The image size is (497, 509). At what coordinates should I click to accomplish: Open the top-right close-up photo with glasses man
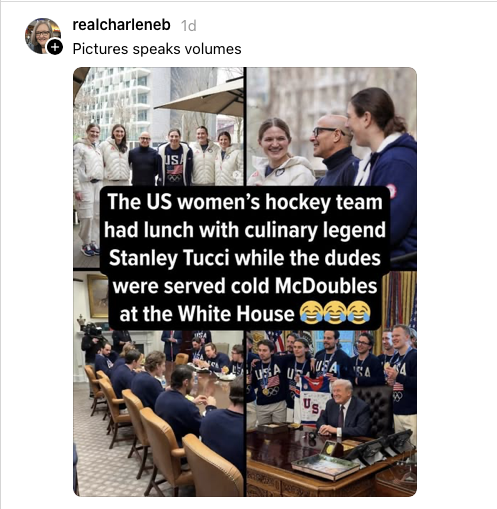332,127
